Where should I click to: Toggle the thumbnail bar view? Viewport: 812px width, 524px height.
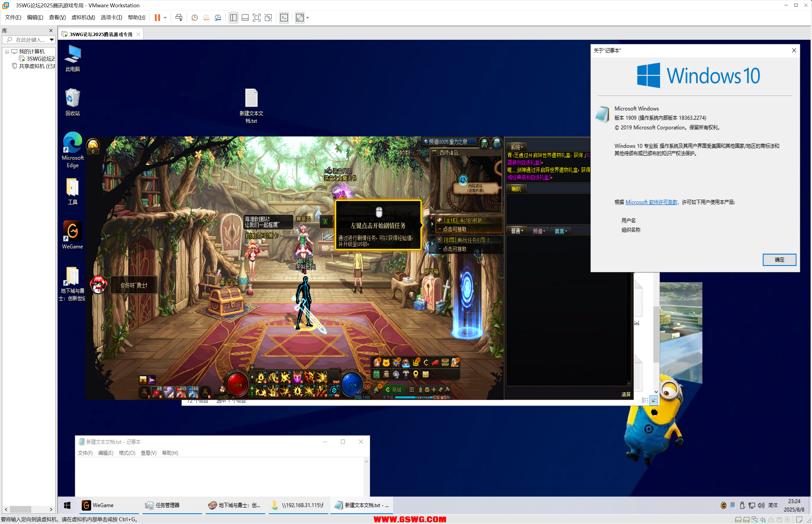[x=245, y=18]
